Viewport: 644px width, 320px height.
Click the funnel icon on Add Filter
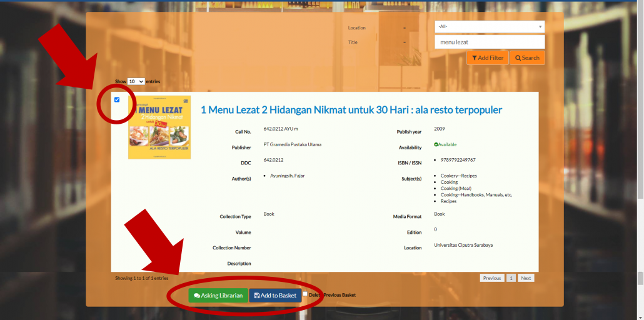(x=475, y=58)
